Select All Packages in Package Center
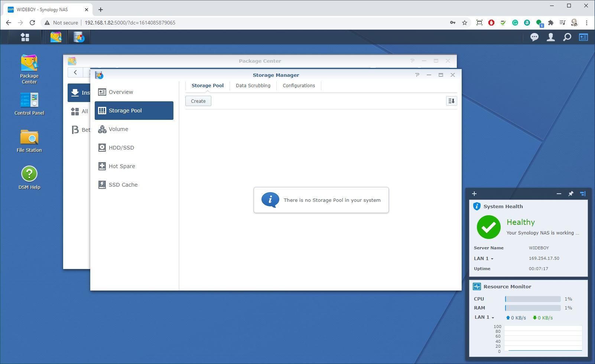This screenshot has height=364, width=595. tap(79, 111)
